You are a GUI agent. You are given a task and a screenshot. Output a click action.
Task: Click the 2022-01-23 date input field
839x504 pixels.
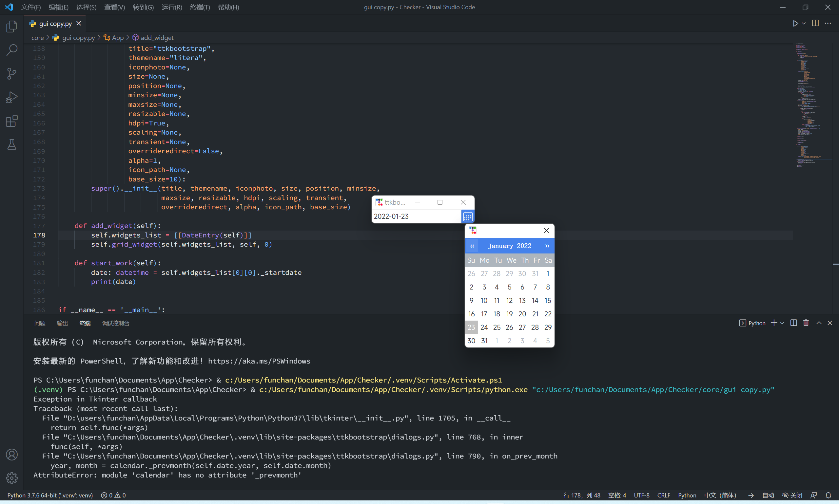tap(415, 216)
